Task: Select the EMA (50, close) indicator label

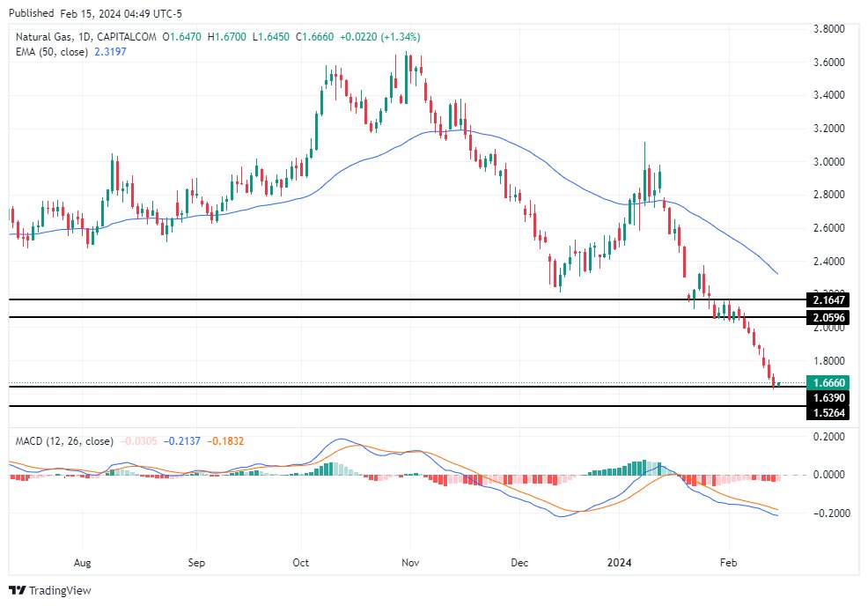Action: pos(53,53)
